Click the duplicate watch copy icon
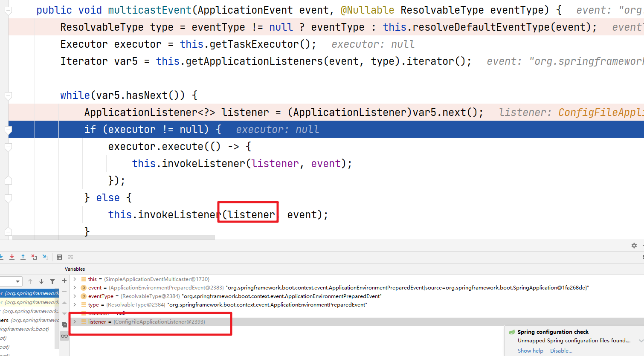Viewport: 644px width, 356px height. 64,325
